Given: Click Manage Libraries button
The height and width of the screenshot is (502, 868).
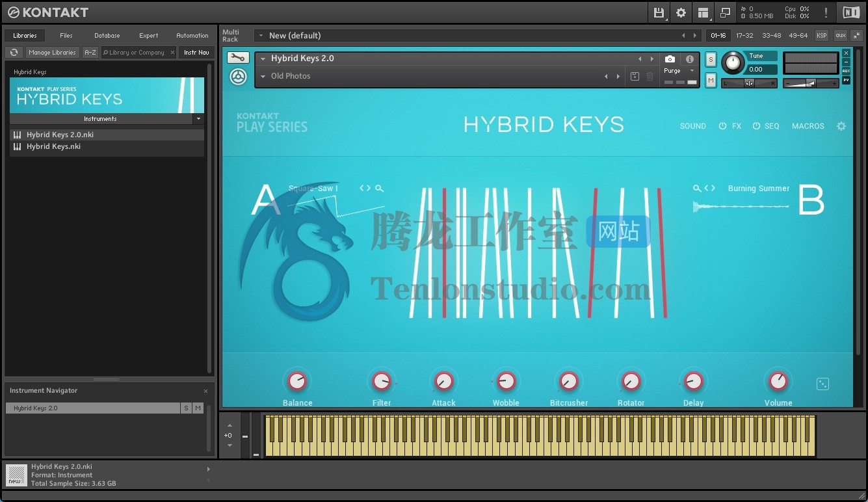Looking at the screenshot, I should point(52,53).
